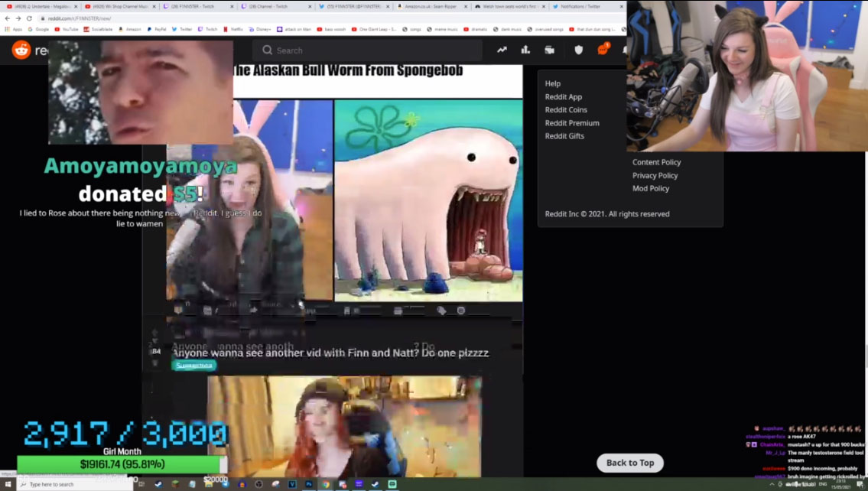Open the Windows notification center icon

(x=860, y=484)
